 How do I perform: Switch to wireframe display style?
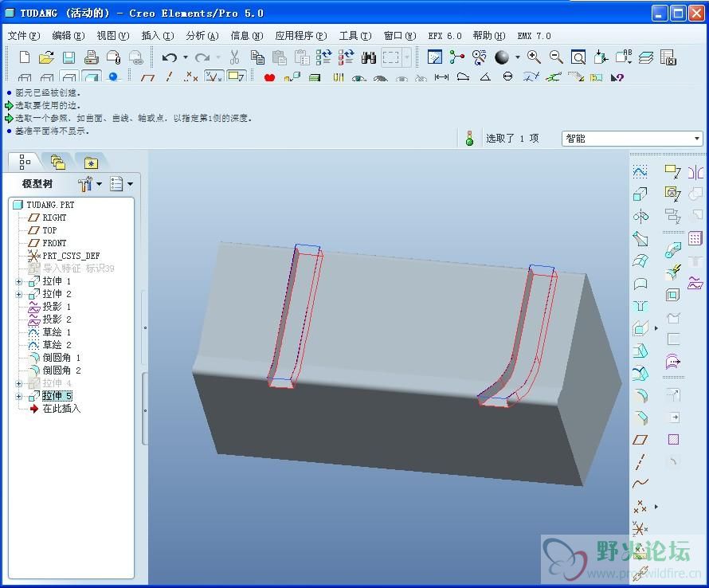[25, 78]
